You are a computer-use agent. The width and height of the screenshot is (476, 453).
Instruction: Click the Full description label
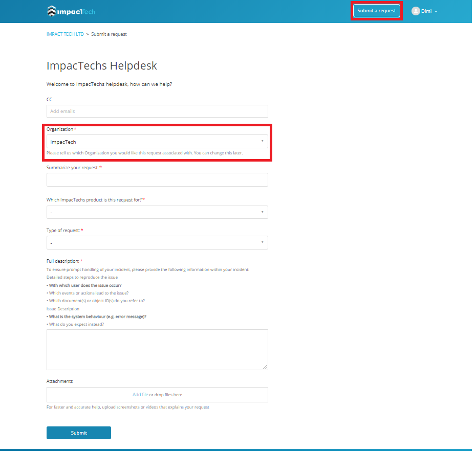pyautogui.click(x=63, y=261)
